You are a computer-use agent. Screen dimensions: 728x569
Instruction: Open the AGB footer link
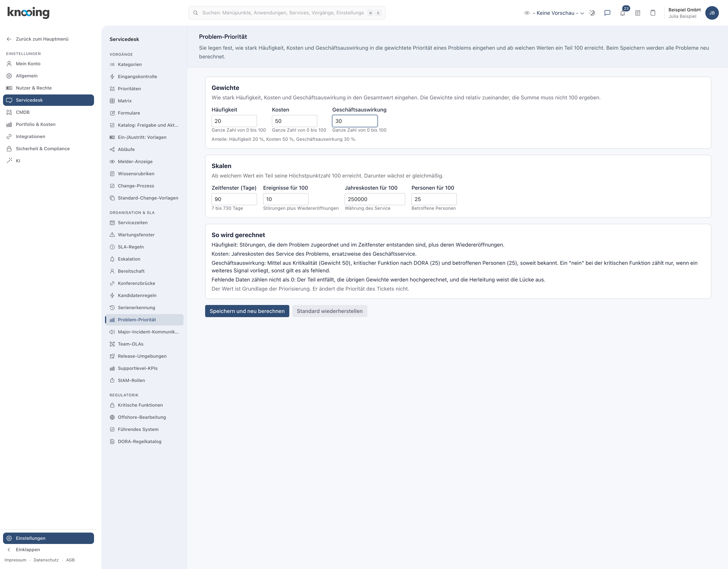(x=70, y=560)
